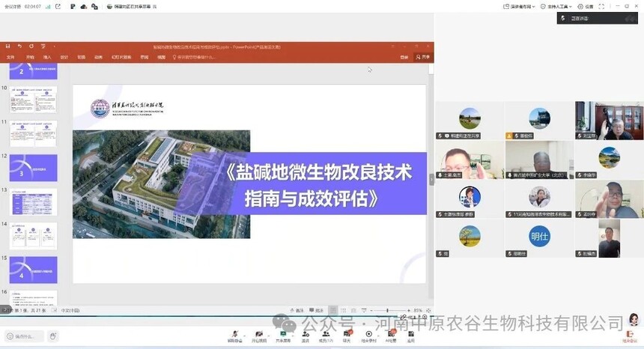Open PowerPoint quick access toolbar dropdown arrow
This screenshot has height=349, width=644.
[x=54, y=46]
